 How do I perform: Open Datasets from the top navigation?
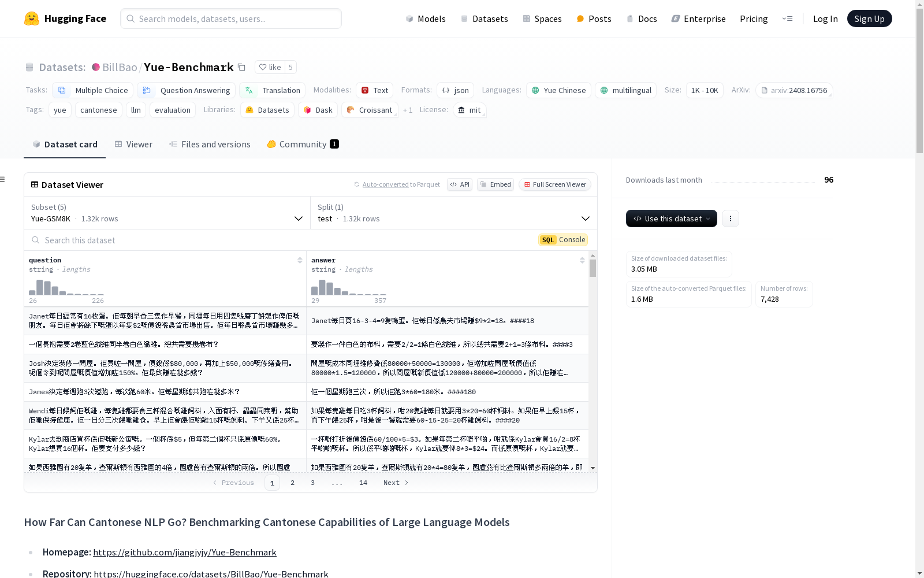484,18
